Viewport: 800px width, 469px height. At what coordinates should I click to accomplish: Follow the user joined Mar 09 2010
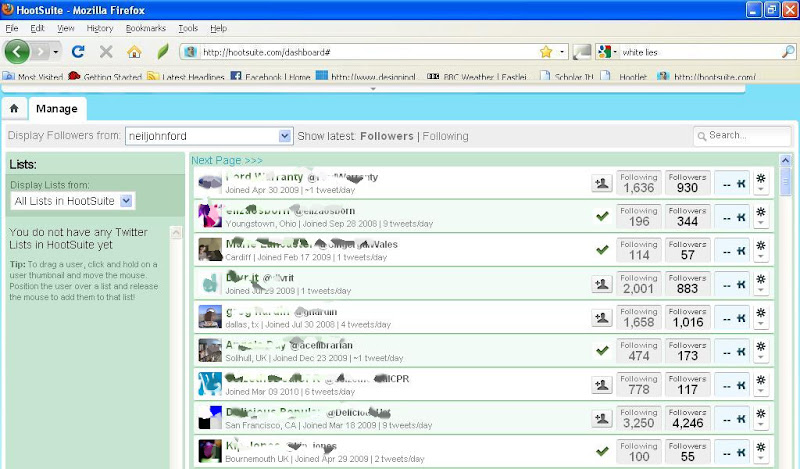click(602, 385)
